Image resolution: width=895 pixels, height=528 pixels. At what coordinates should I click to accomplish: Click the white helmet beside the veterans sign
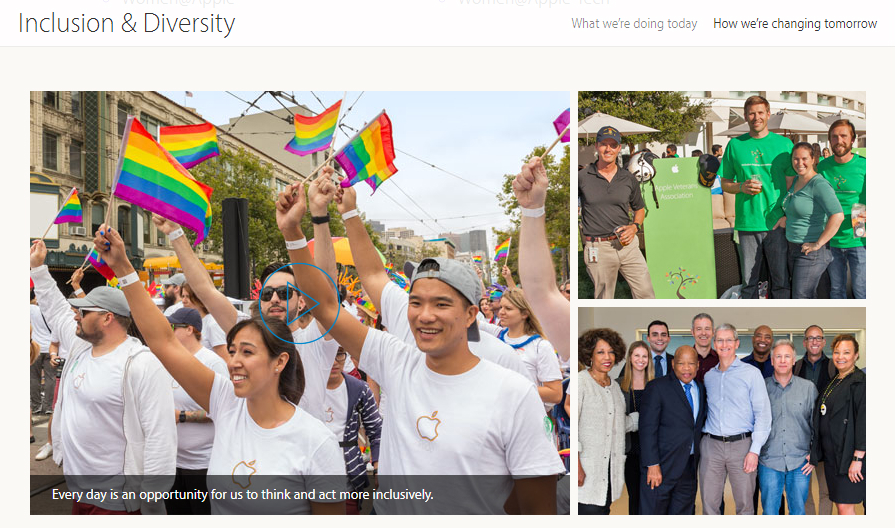642,166
